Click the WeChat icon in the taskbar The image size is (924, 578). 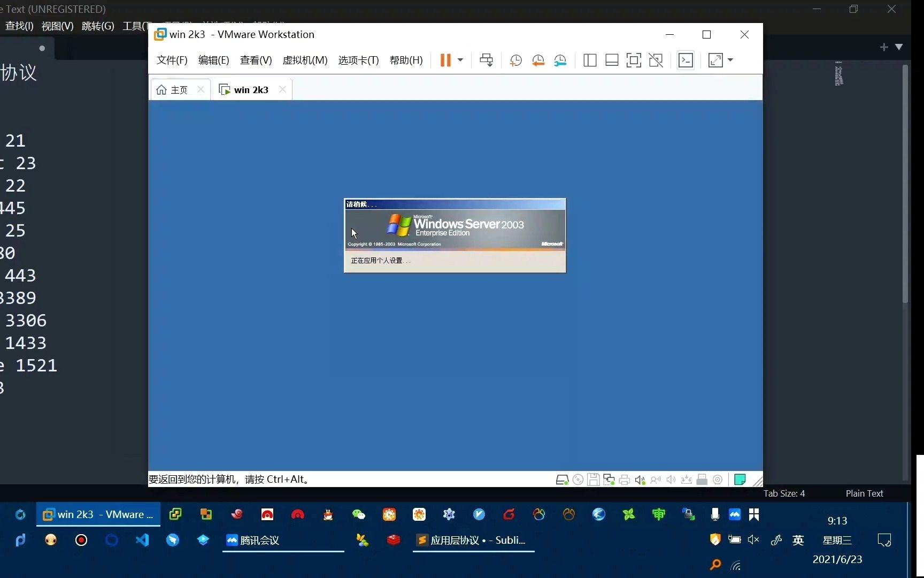coord(358,515)
